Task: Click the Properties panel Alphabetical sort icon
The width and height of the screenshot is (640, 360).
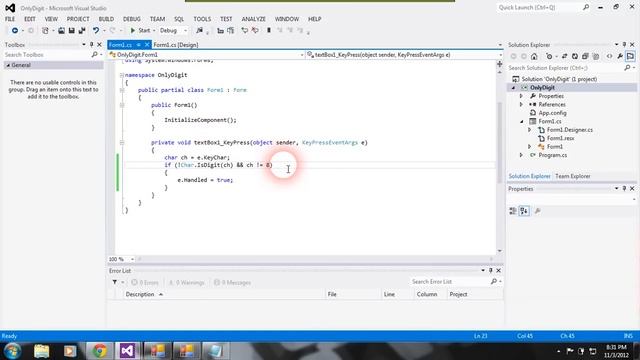Action: point(524,211)
